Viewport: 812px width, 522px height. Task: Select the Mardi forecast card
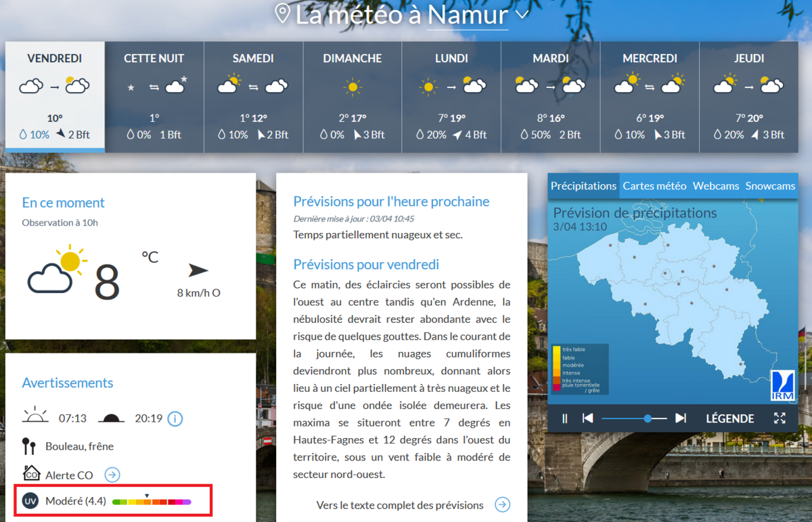550,96
